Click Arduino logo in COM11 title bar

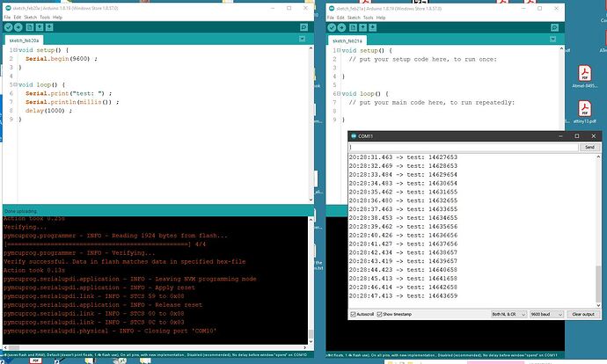[353, 135]
